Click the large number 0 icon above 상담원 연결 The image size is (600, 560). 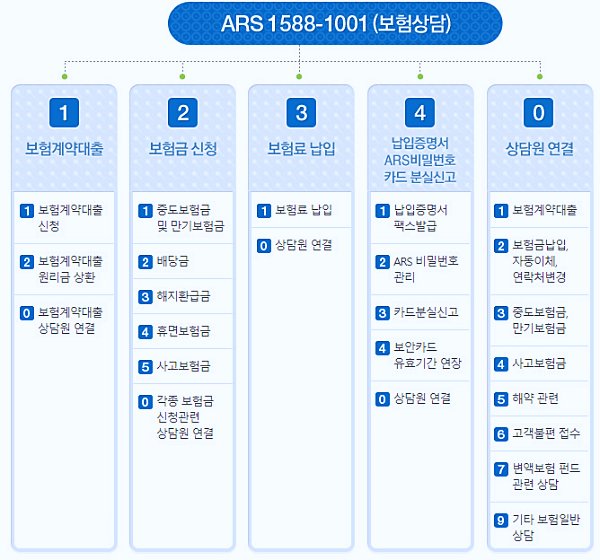pyautogui.click(x=538, y=113)
